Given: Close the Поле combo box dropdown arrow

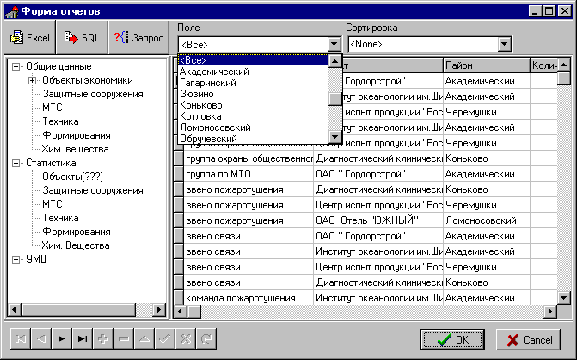Looking at the screenshot, I should tap(334, 44).
